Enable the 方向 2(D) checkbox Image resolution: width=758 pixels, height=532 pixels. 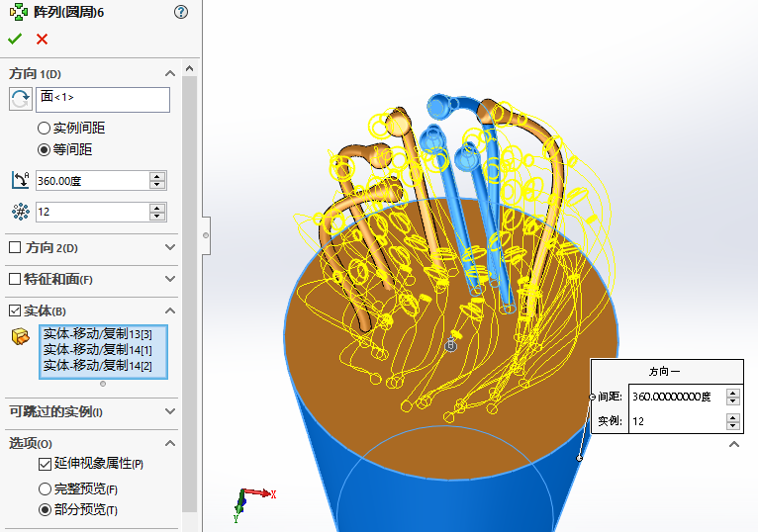[x=14, y=247]
